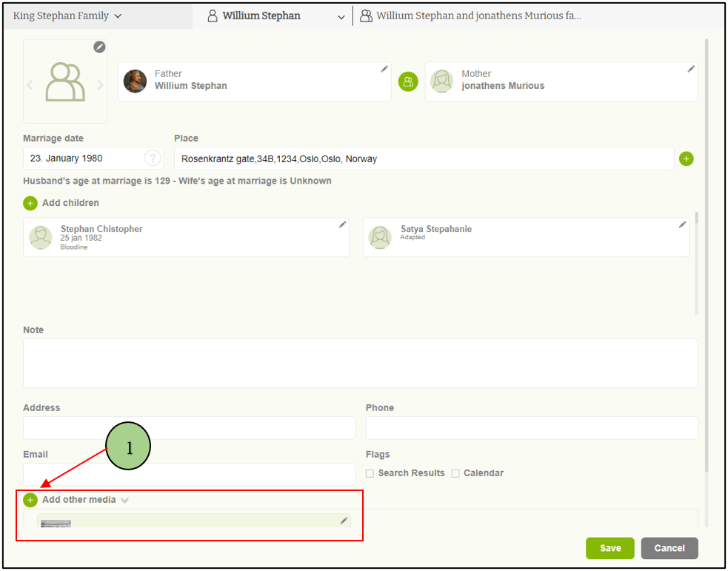Click inside the Note text area
The height and width of the screenshot is (571, 728).
tap(360, 363)
